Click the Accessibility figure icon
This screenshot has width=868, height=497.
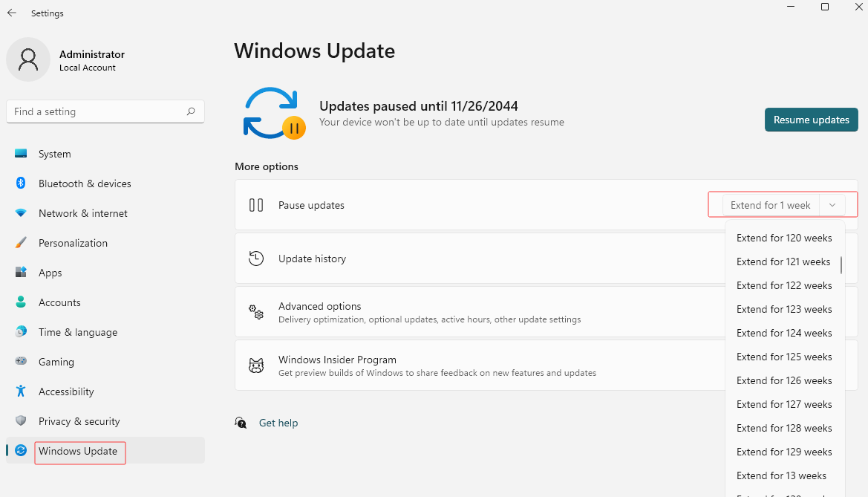(x=21, y=391)
